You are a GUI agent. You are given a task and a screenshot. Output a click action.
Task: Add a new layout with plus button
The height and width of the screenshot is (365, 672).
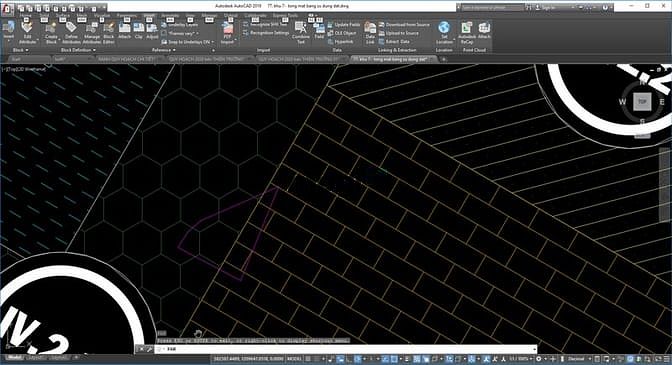click(76, 357)
